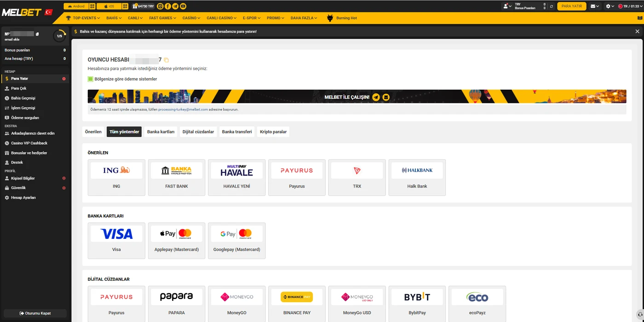Copy the player account number
The height and width of the screenshot is (322, 644).
167,60
